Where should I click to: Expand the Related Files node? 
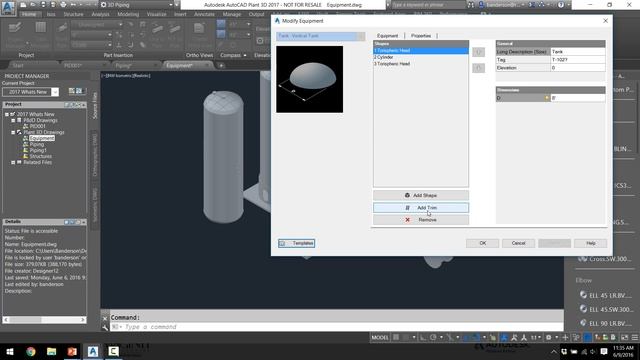13,162
